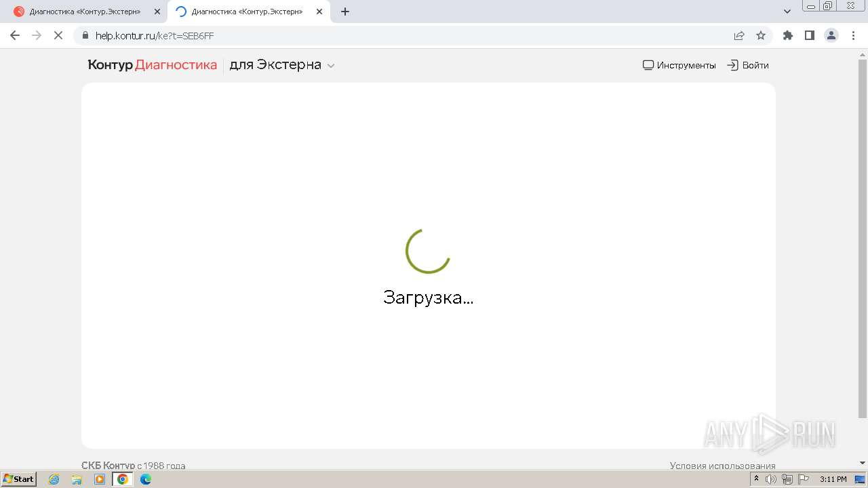Image resolution: width=868 pixels, height=488 pixels.
Task: Go forward to the next page
Action: pyautogui.click(x=37, y=35)
